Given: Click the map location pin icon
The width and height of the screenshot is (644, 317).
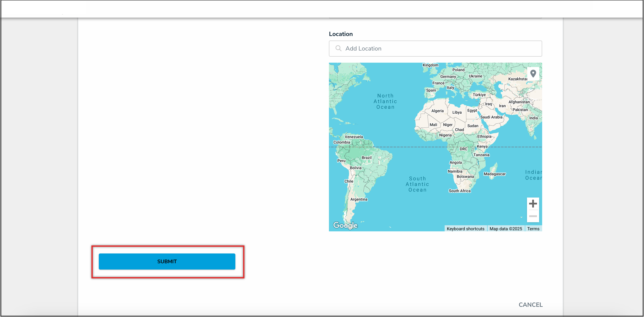Looking at the screenshot, I should 533,74.
